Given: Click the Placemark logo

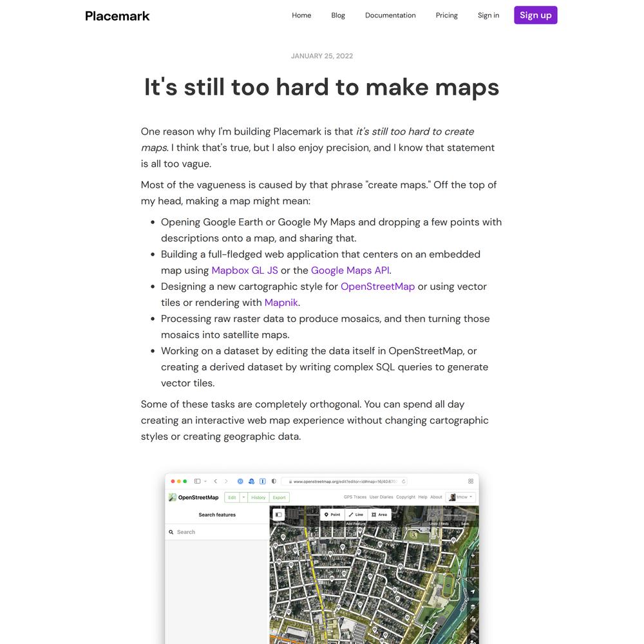Looking at the screenshot, I should tap(117, 16).
